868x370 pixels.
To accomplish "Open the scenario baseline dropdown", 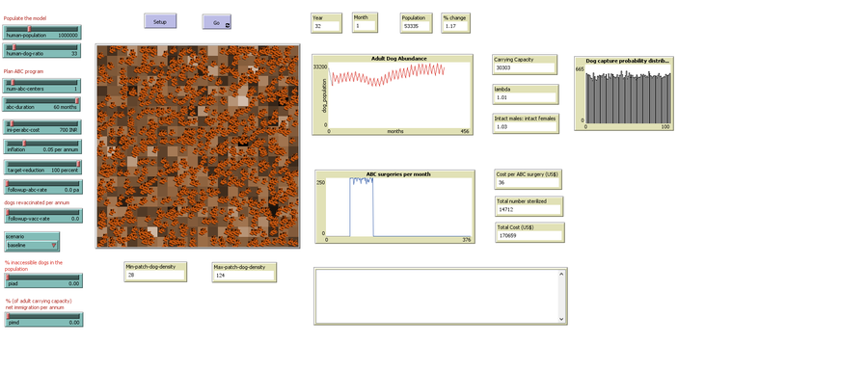I will 32,242.
